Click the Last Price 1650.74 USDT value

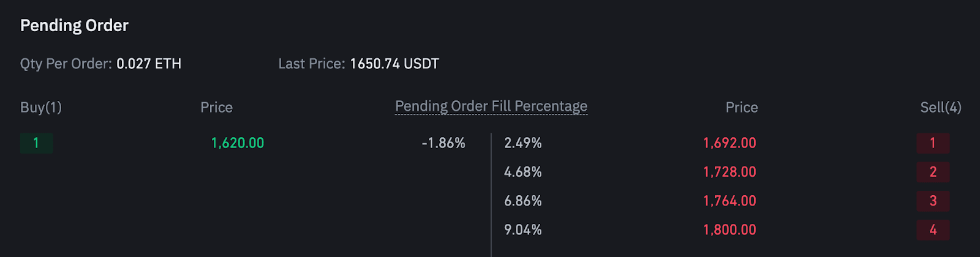[394, 64]
